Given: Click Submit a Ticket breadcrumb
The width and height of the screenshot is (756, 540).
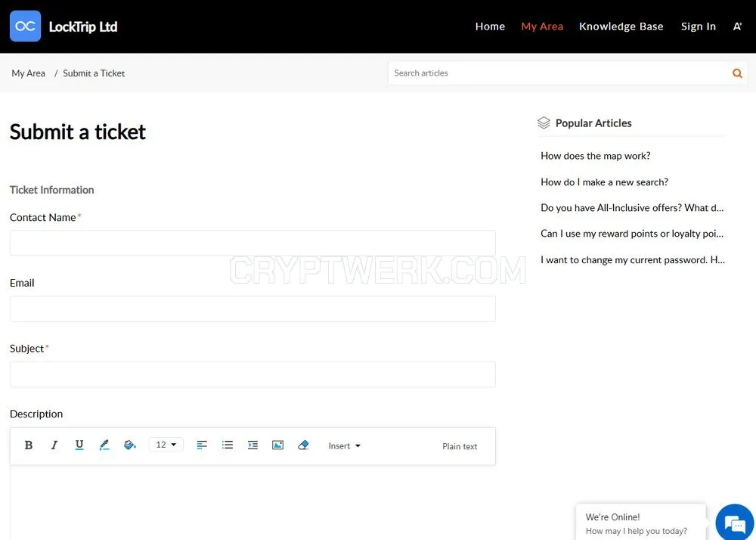Looking at the screenshot, I should [x=94, y=73].
